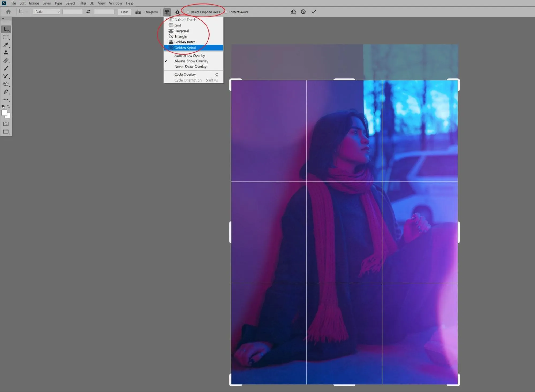Screen dimensions: 535x392
Task: Select the Clone Stamp tool
Action: coord(6,53)
